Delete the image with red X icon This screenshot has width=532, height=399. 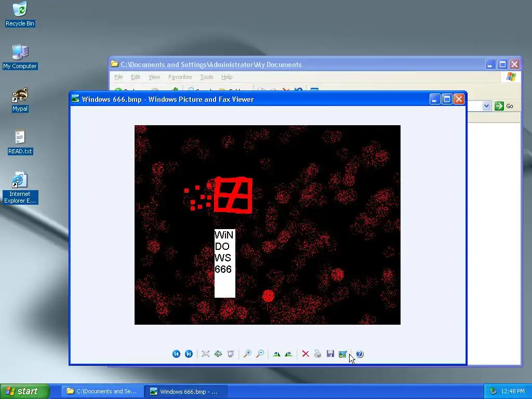[305, 354]
